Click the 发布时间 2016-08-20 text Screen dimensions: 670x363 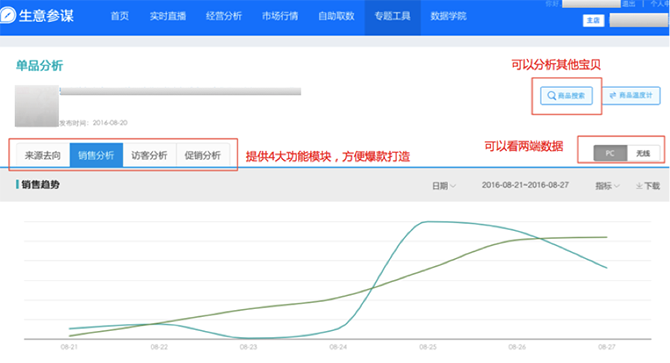[93, 123]
